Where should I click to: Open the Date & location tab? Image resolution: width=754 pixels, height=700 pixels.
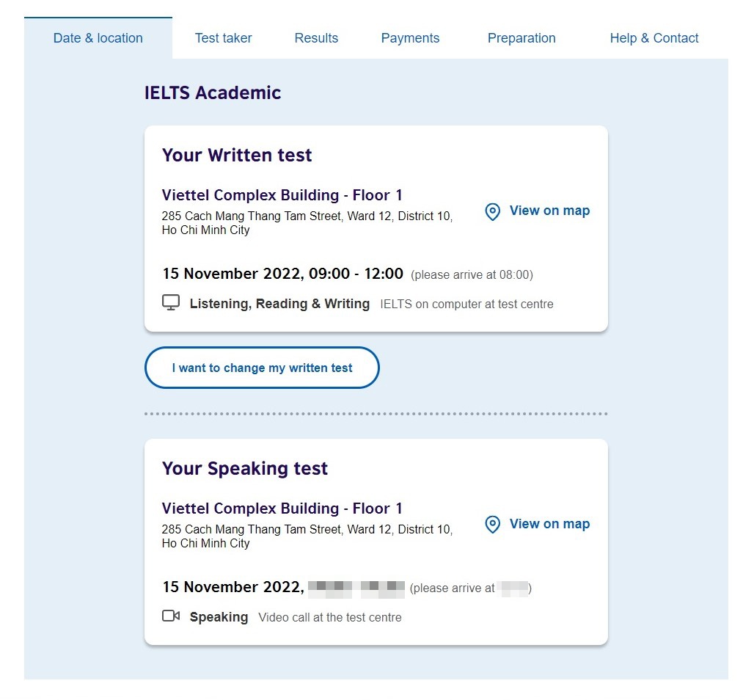coord(98,38)
